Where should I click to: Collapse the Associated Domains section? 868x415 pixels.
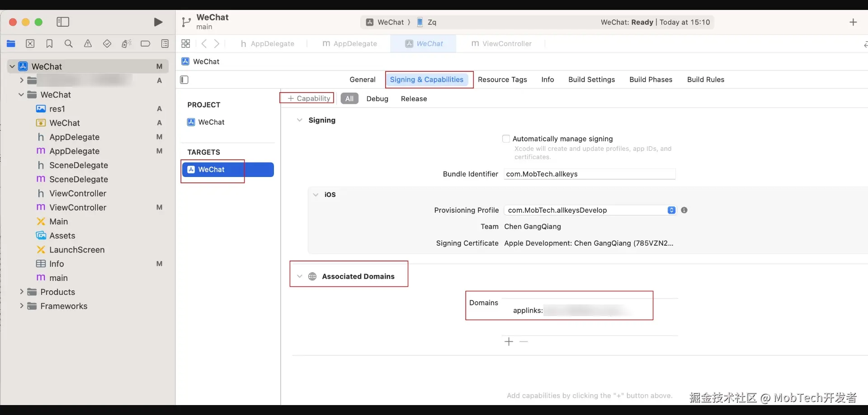coord(299,276)
